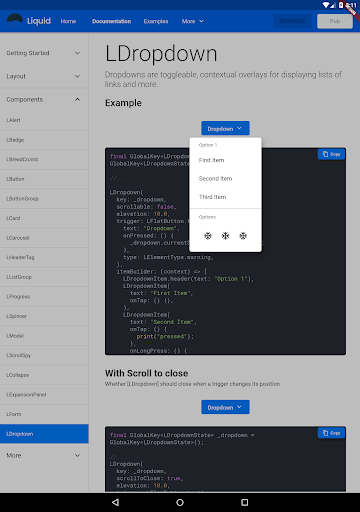Expand More section in sidebar

pos(44,455)
